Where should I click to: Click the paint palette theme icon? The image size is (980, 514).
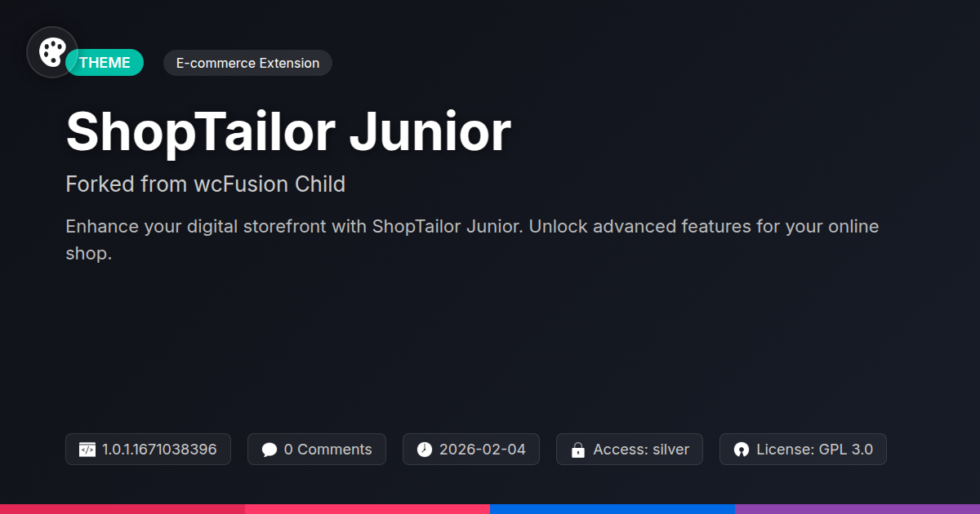pyautogui.click(x=52, y=52)
